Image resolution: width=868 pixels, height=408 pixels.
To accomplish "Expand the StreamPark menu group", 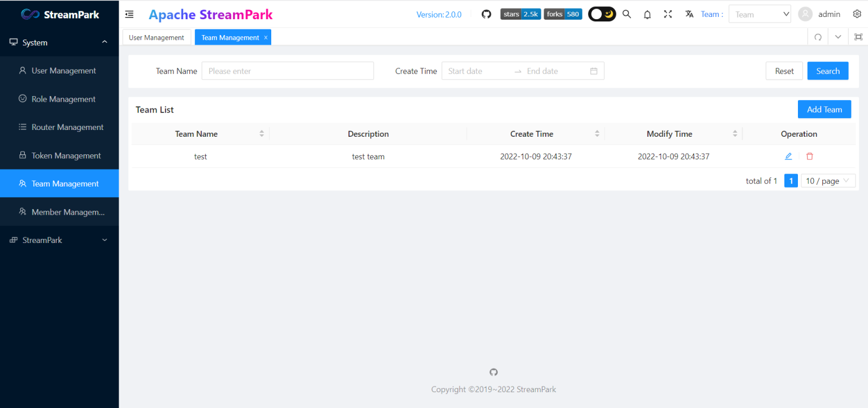I will click(x=59, y=240).
